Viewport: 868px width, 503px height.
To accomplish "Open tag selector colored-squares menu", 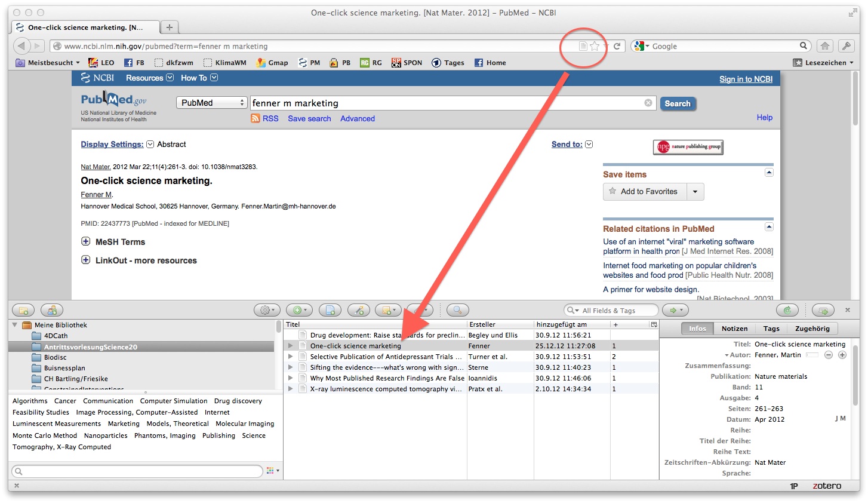I will (272, 471).
